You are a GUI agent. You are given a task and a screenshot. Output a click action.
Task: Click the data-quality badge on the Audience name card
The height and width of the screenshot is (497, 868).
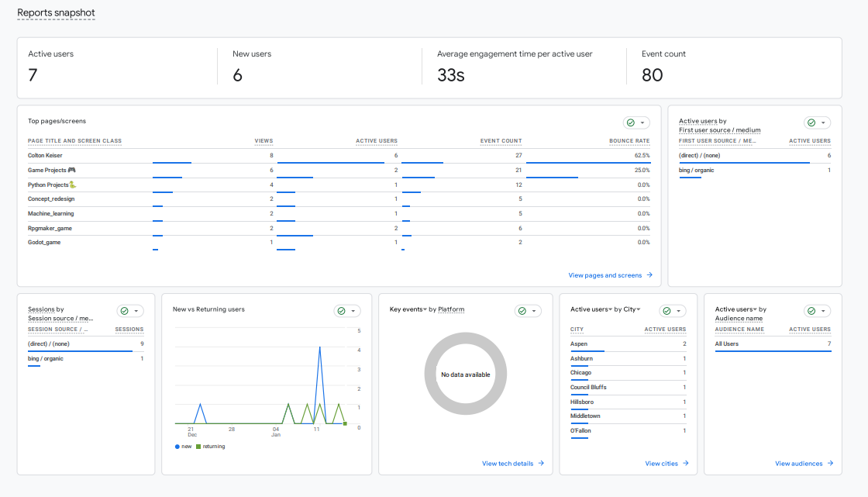point(812,311)
